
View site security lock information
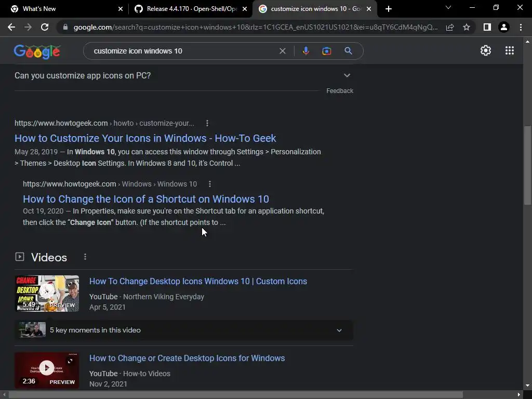pyautogui.click(x=65, y=27)
